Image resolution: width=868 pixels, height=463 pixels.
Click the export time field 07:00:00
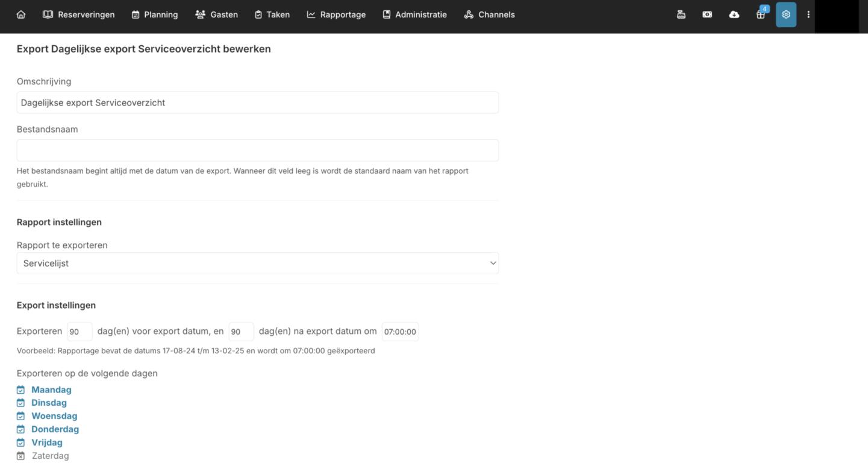pyautogui.click(x=400, y=332)
